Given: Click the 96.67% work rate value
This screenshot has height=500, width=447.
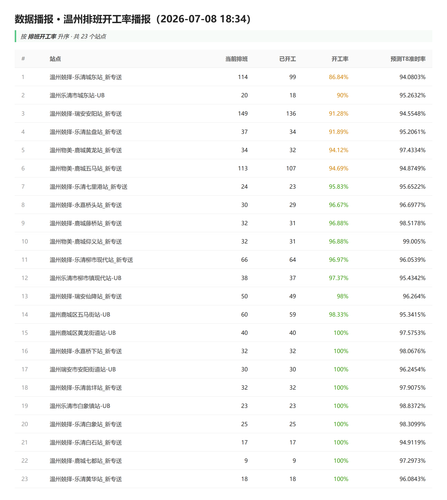Looking at the screenshot, I should pos(338,205).
